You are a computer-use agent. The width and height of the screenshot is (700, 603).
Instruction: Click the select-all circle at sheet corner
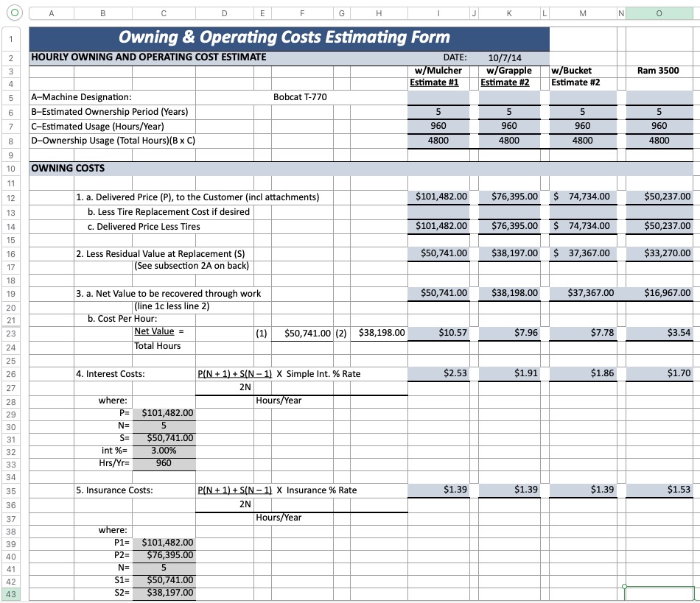coord(14,13)
